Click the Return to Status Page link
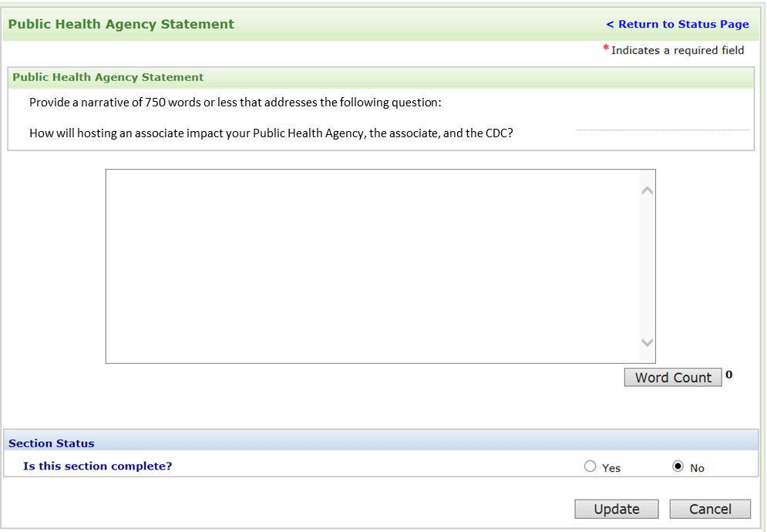The width and height of the screenshot is (767, 532). 678,24
